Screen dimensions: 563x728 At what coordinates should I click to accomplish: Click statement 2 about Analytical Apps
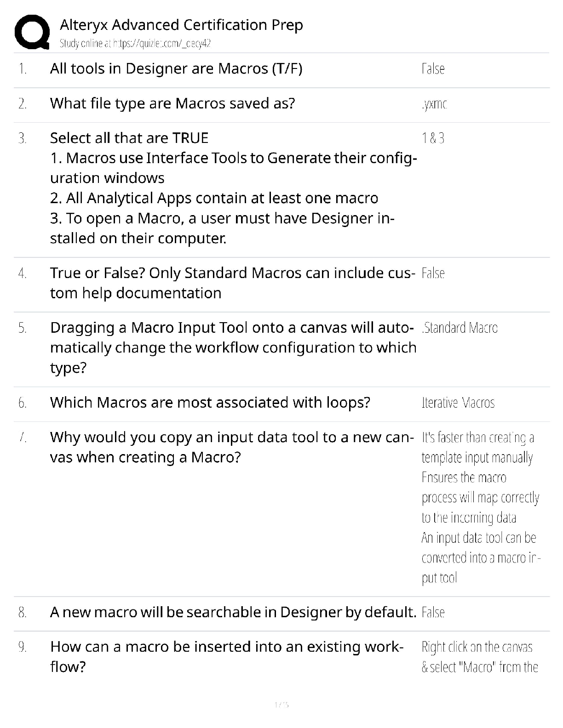[214, 198]
